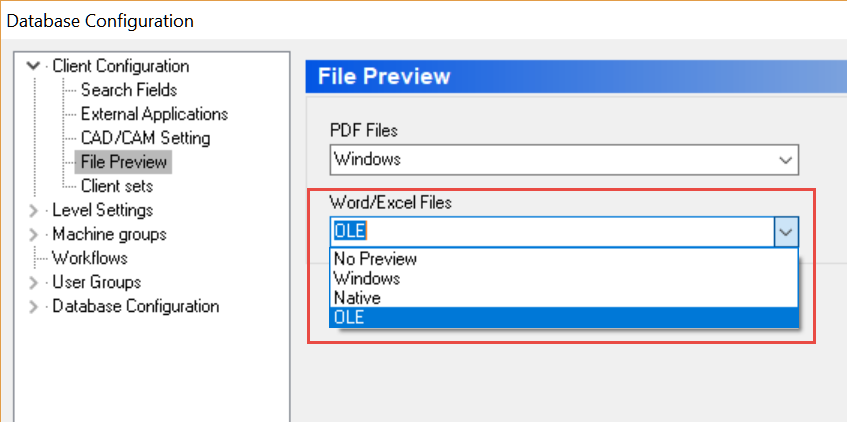Select Client Configuration label in tree
847x422 pixels.
(120, 66)
